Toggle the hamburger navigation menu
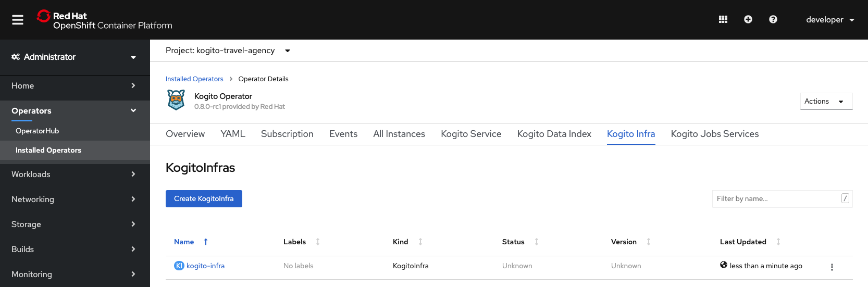868x287 pixels. pos(18,20)
